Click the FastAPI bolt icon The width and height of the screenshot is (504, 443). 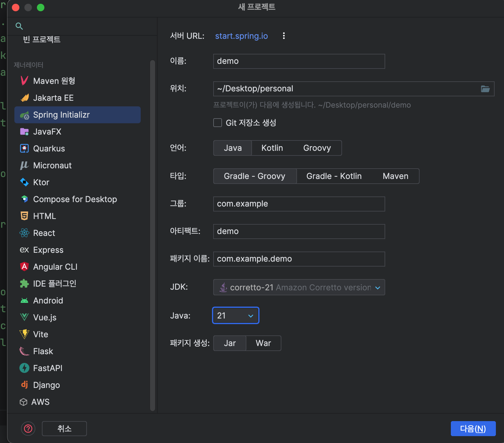[24, 368]
